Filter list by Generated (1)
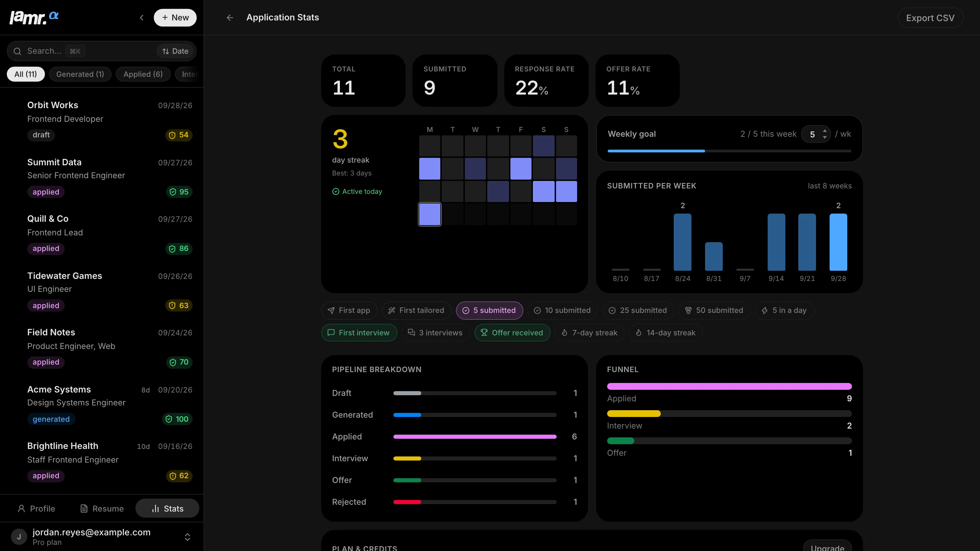 [x=80, y=74]
